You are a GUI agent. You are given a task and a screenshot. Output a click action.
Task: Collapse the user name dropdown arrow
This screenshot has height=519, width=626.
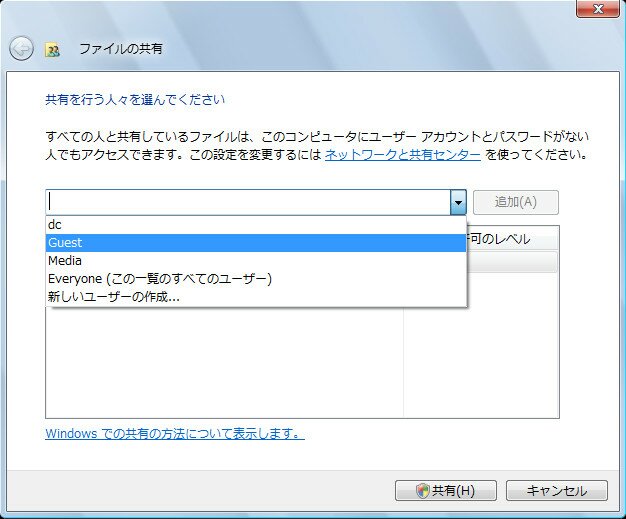point(458,202)
